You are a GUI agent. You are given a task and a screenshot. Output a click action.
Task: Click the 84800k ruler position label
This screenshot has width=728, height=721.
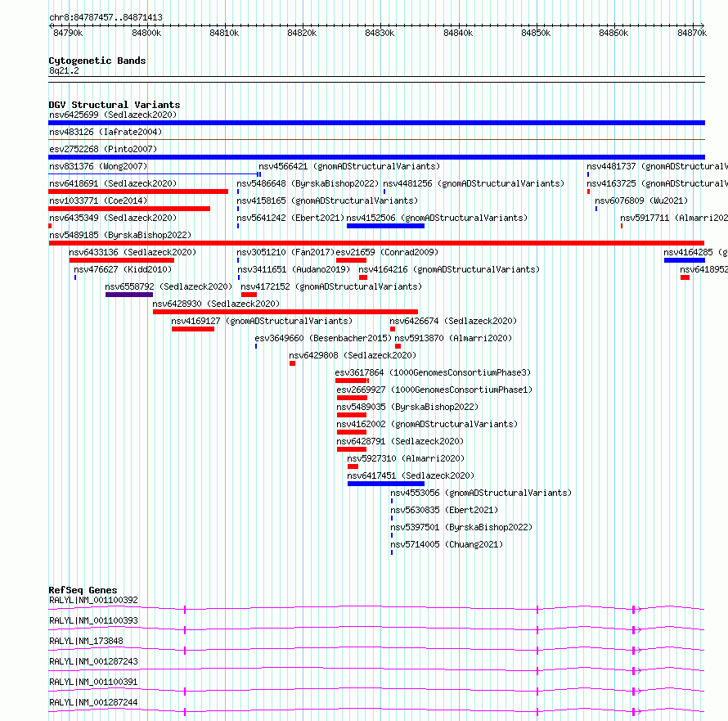146,33
